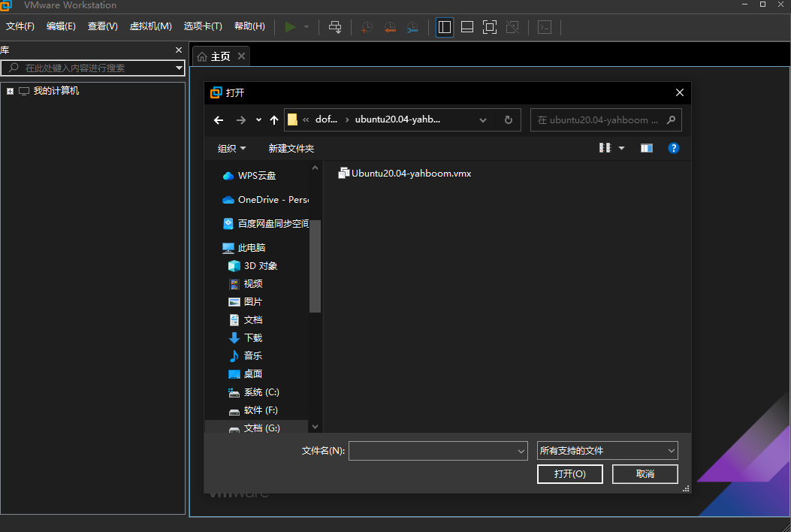Switch to the 主页 tab

pos(213,56)
